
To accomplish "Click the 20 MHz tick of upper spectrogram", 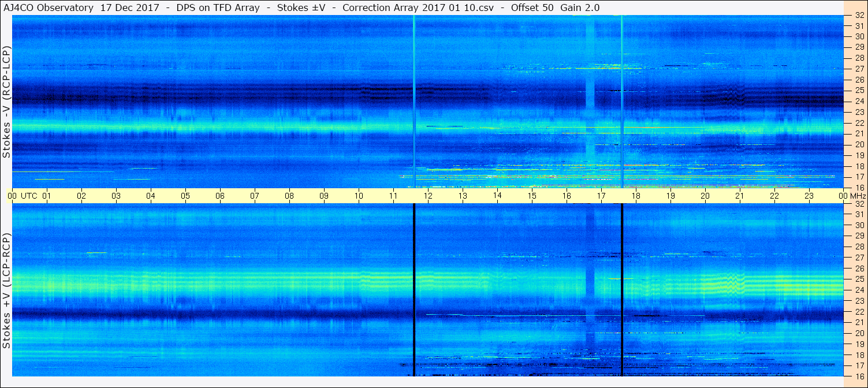I will click(x=859, y=144).
